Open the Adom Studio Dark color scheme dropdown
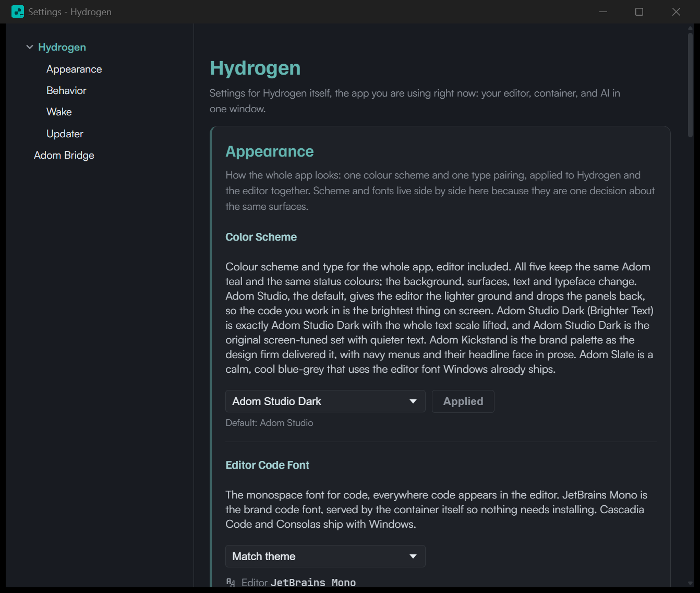This screenshot has height=593, width=700. coord(325,401)
